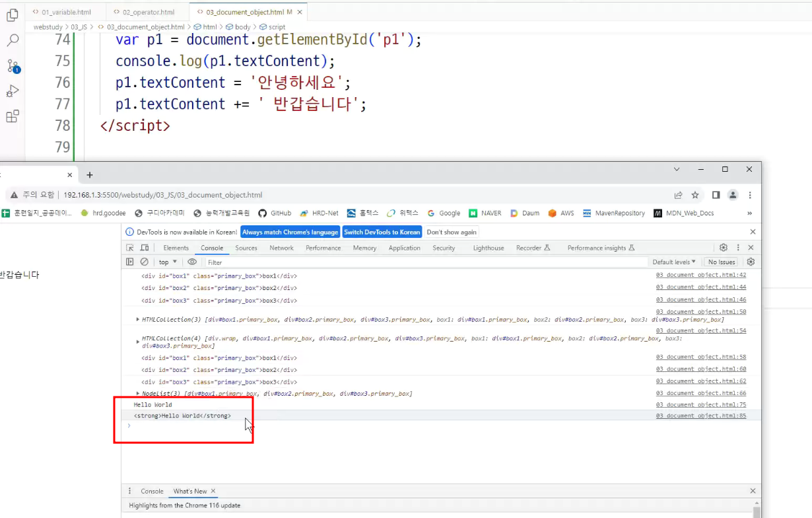Switch to the Security panel
The image size is (812, 518).
click(444, 248)
